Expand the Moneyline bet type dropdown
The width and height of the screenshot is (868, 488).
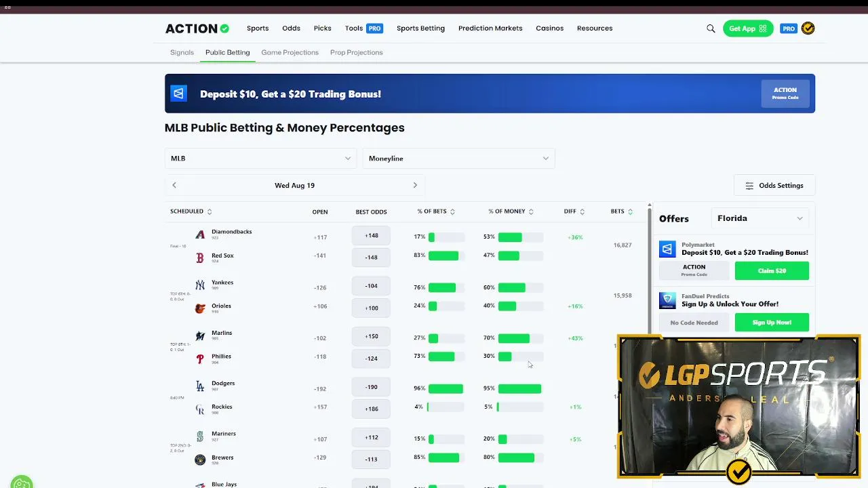(458, 159)
